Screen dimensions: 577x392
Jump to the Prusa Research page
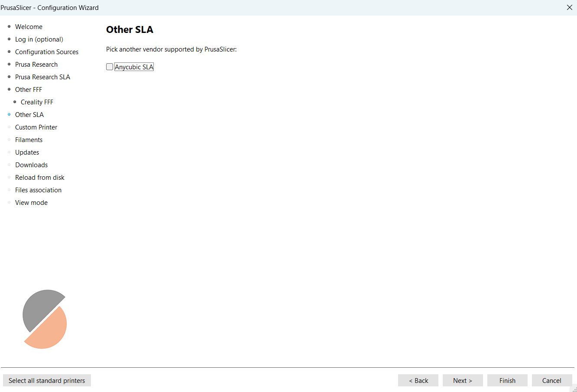(x=36, y=65)
